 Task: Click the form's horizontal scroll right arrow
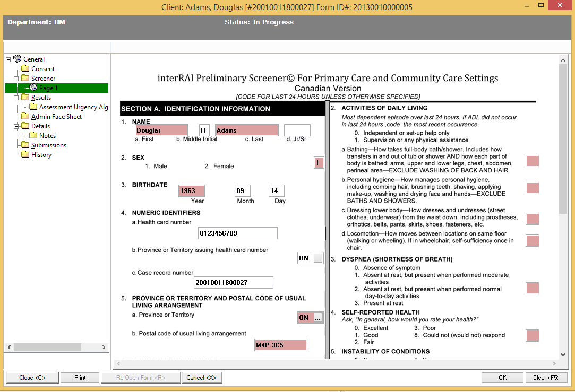(x=554, y=363)
